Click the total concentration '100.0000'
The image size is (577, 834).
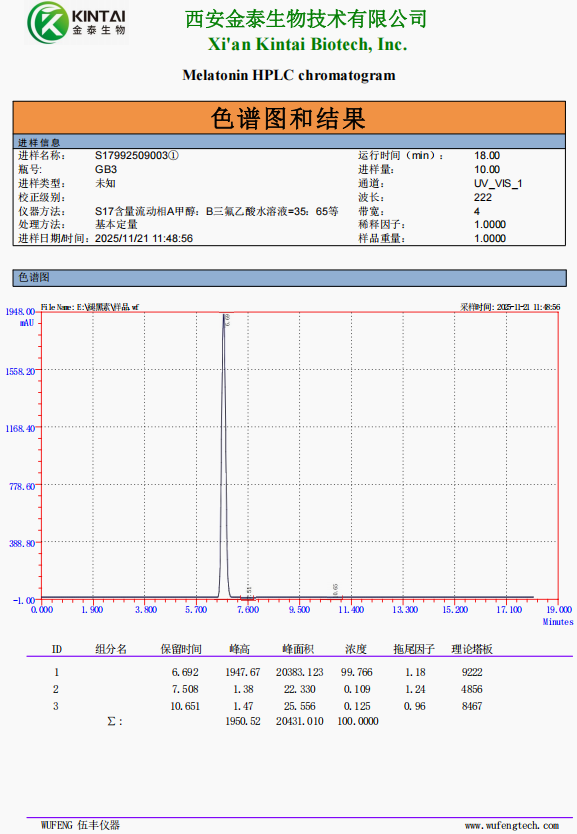coord(358,721)
